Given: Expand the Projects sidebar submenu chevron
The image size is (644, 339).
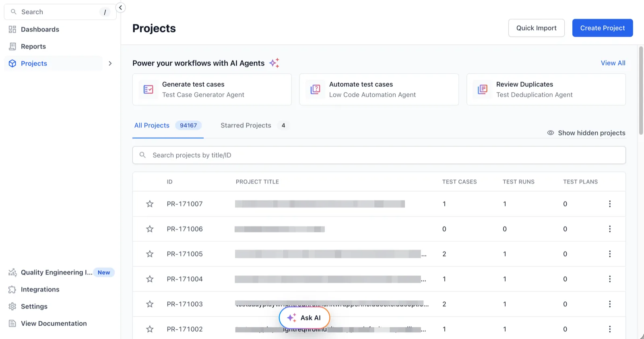Looking at the screenshot, I should coord(110,63).
